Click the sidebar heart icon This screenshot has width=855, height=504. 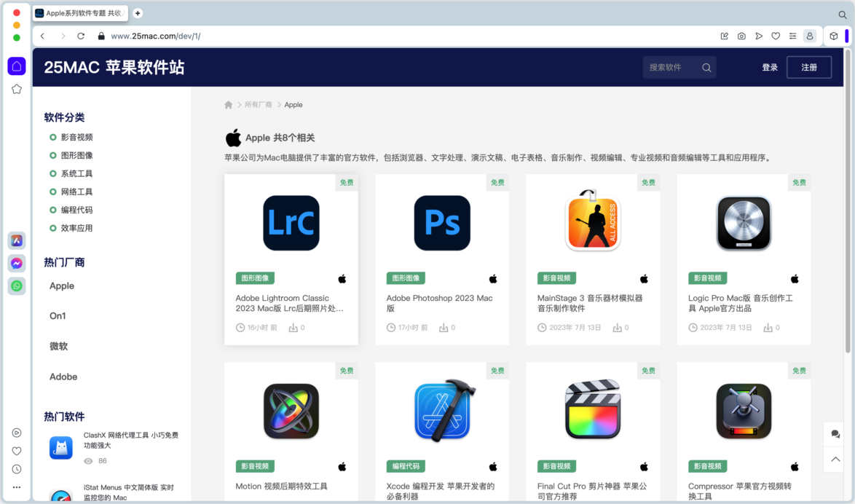pyautogui.click(x=17, y=451)
